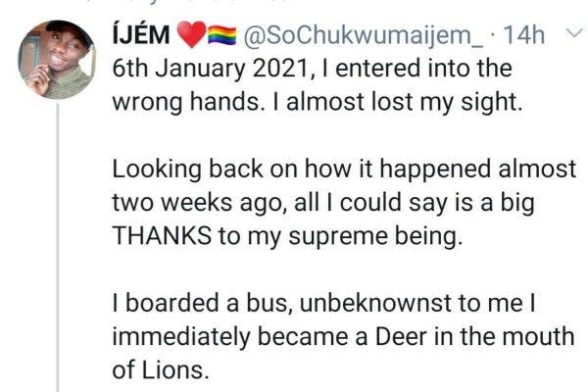Screen dimensions: 588x392
Task: Click the 'Looking back on how it happened' line
Action: pyautogui.click(x=343, y=170)
